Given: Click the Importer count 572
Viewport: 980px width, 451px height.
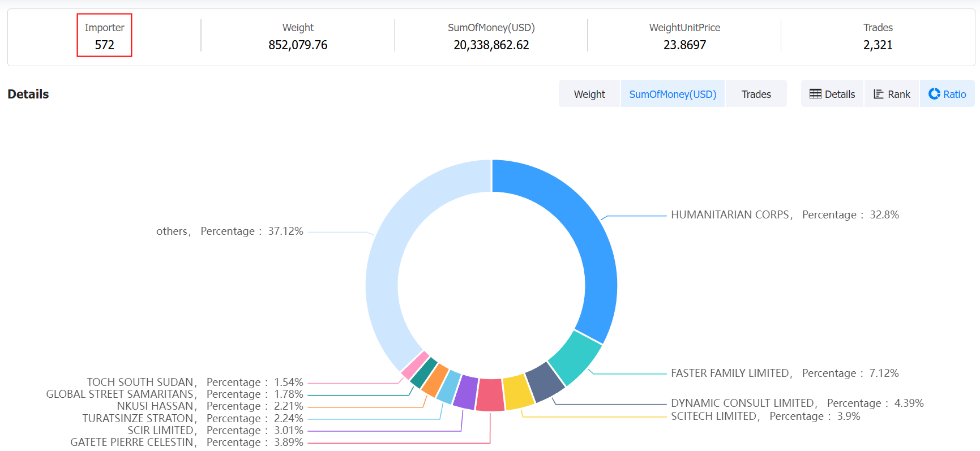Looking at the screenshot, I should point(105,45).
